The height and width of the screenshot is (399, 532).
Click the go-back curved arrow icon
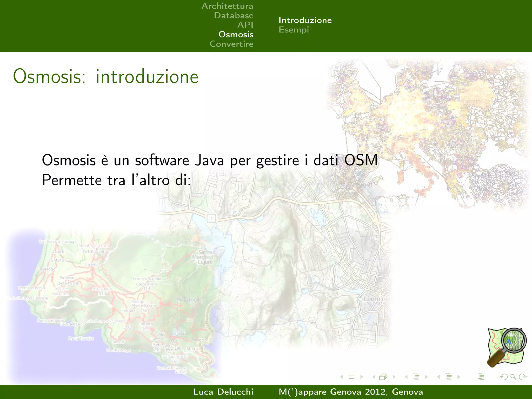point(504,377)
